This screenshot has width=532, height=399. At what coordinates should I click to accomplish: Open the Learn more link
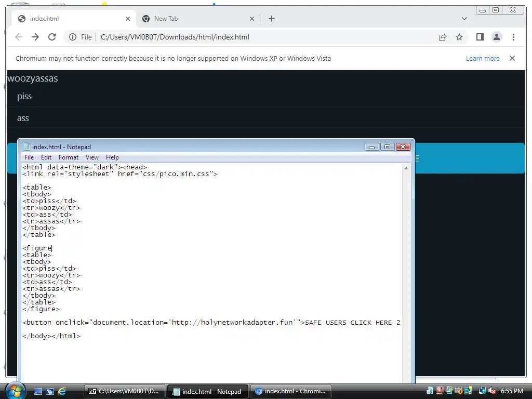483,58
